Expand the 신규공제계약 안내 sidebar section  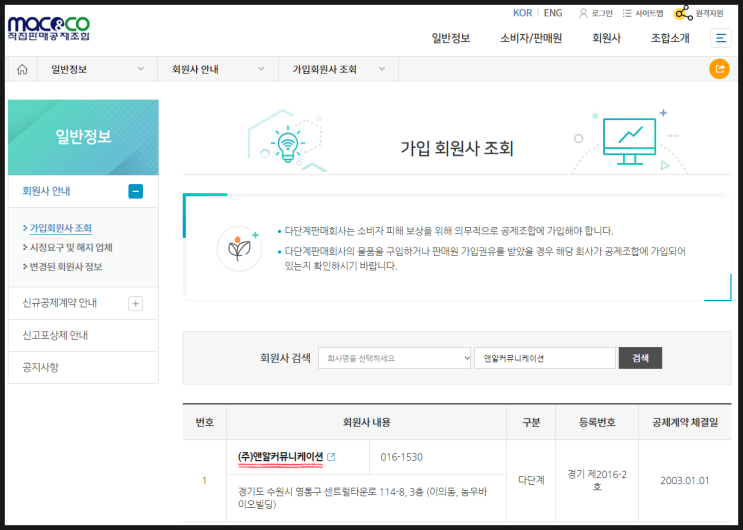pyautogui.click(x=136, y=303)
